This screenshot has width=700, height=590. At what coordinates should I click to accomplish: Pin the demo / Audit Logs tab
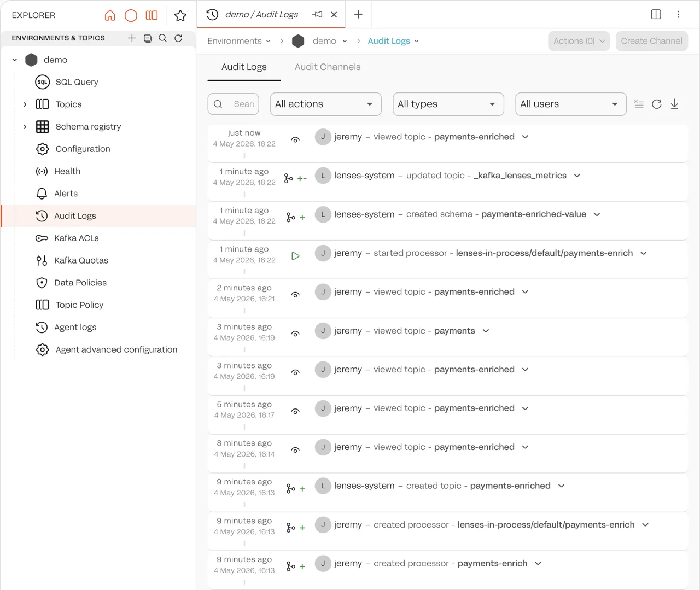point(317,15)
